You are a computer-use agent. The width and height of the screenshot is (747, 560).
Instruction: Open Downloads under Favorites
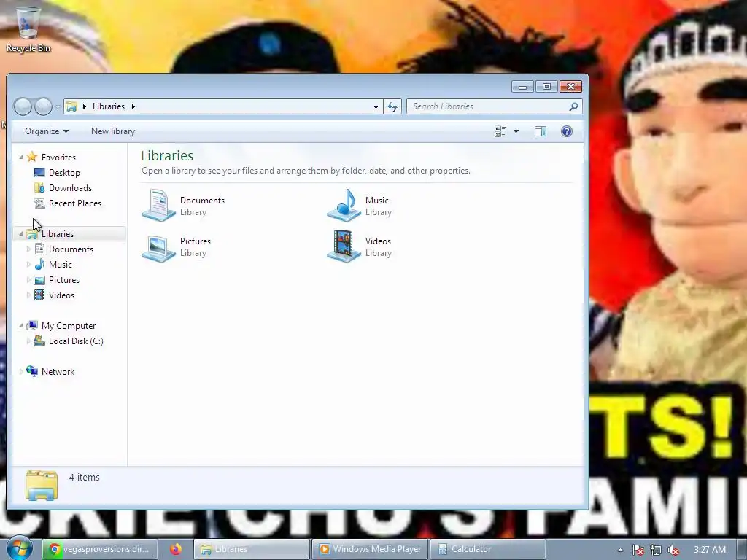coord(70,187)
